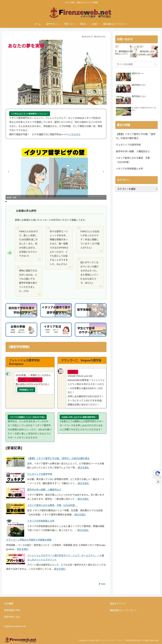Screen dimensions: 162x644
Task: Click the Firenzeweb.net header logo
Action: [80, 12]
